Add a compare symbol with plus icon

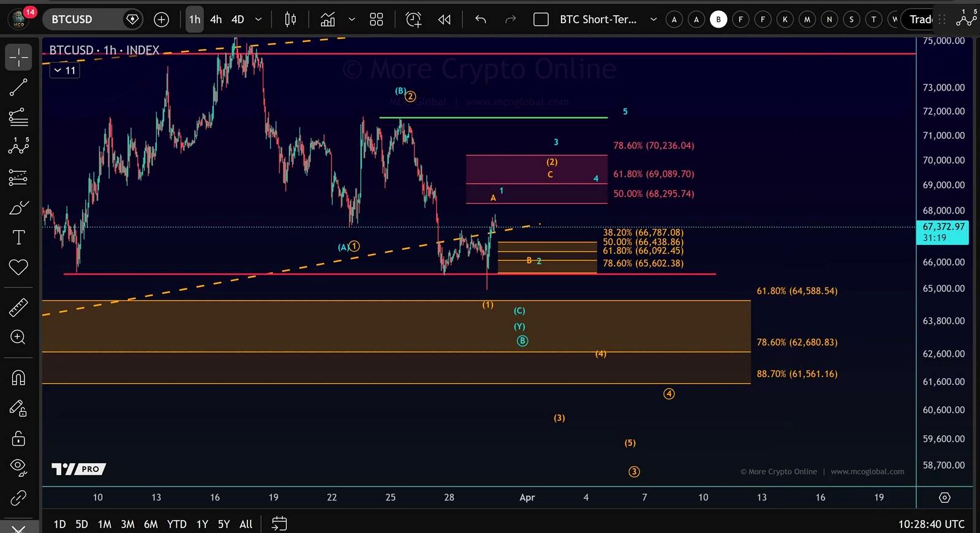161,20
